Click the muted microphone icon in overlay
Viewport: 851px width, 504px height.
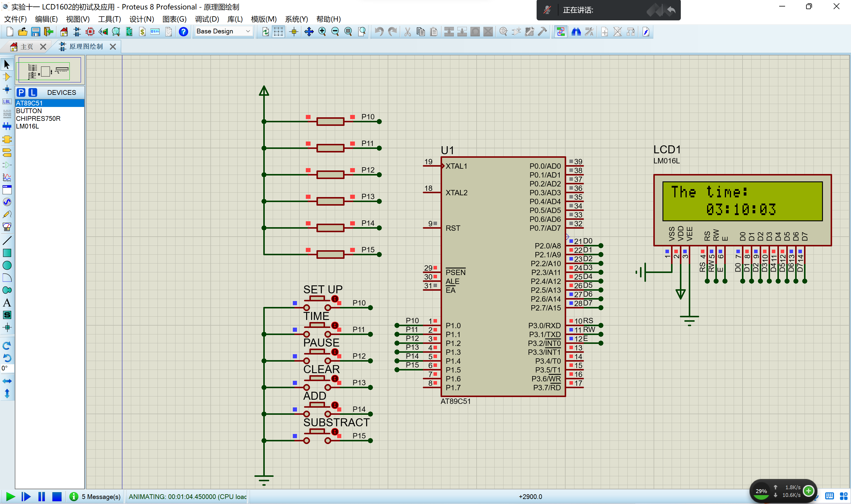[547, 10]
